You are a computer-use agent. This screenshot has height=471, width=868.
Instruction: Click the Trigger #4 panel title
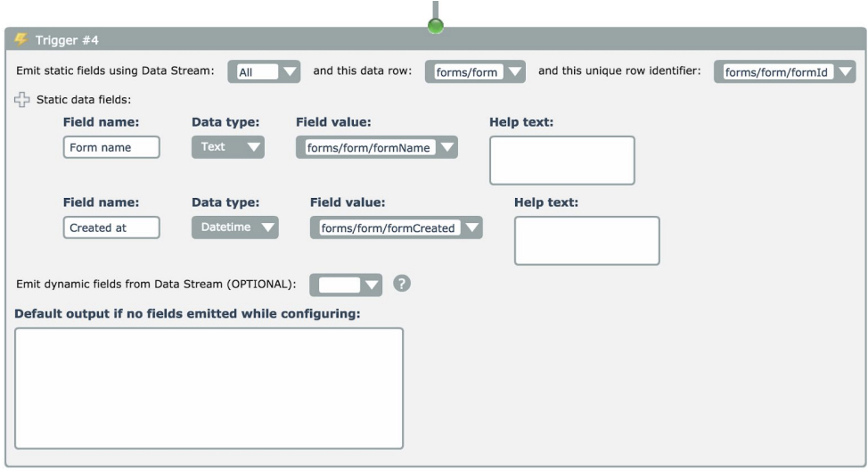click(x=68, y=40)
